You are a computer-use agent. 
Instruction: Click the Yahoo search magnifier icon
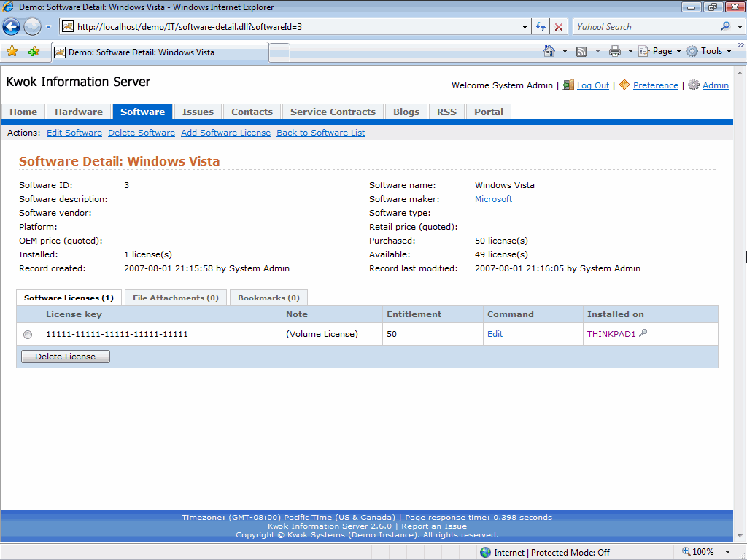726,27
